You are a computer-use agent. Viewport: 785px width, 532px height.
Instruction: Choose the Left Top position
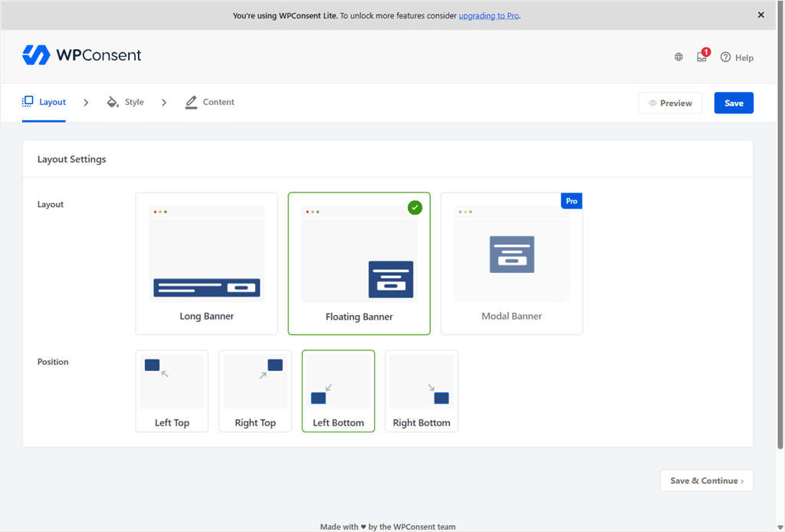pos(172,391)
